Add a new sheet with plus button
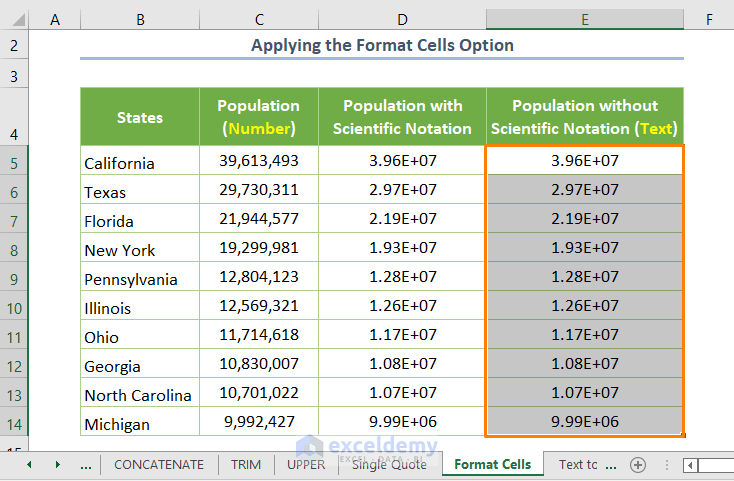Screen dimensions: 734x481 [x=638, y=464]
